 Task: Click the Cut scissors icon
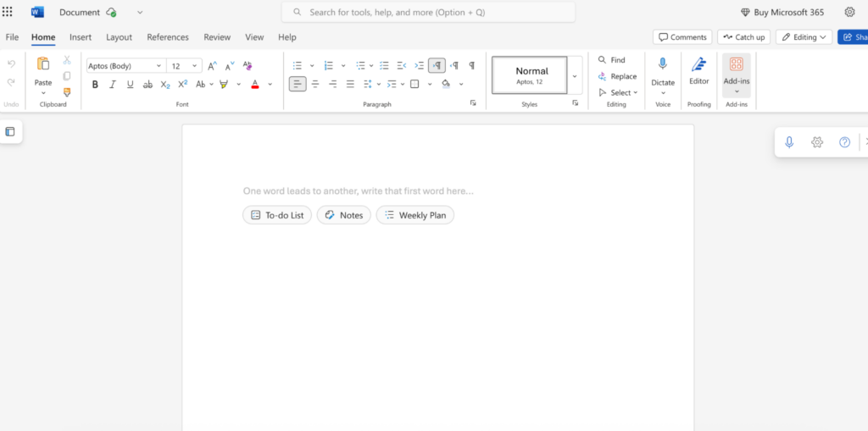(x=67, y=60)
